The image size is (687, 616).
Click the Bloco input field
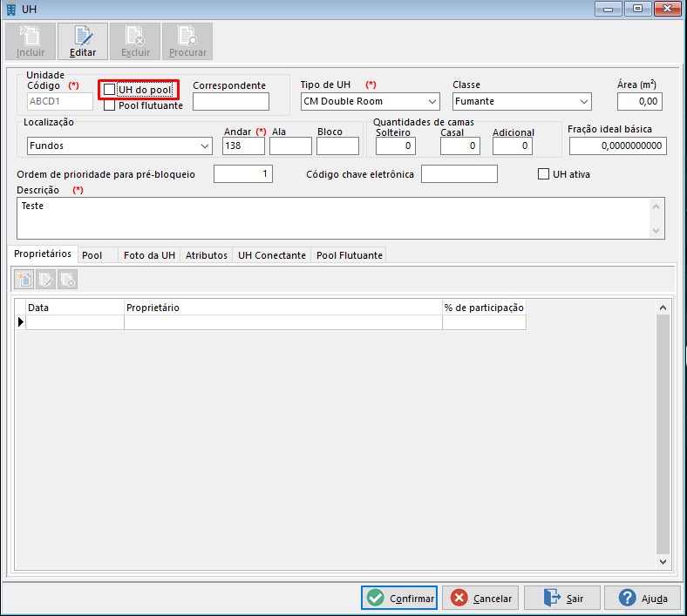337,146
